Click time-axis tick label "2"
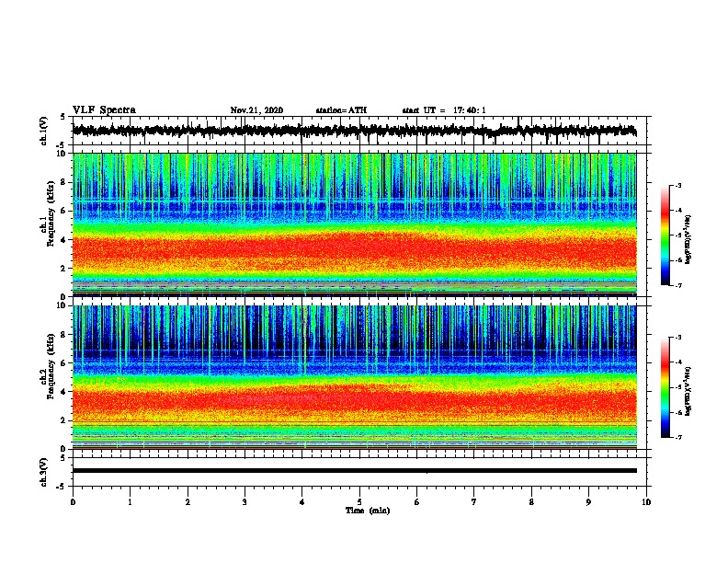 [188, 501]
